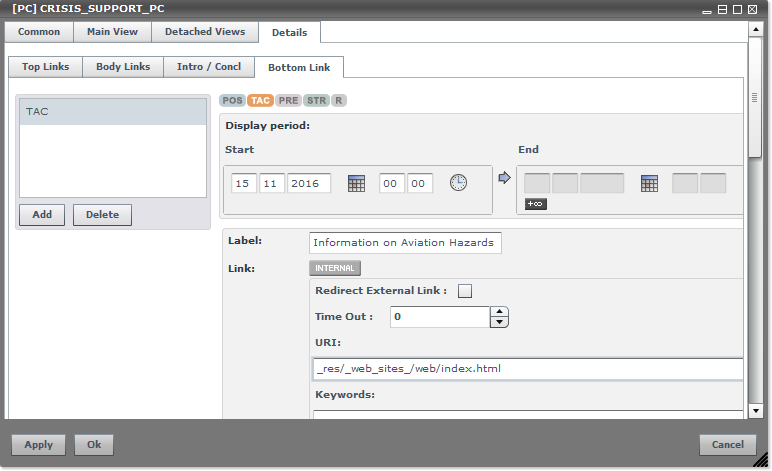Click the blue arrow between Start and End

pos(504,178)
